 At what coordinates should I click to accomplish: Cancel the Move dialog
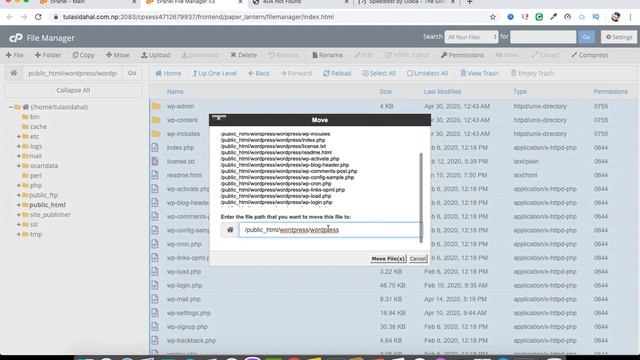point(418,259)
